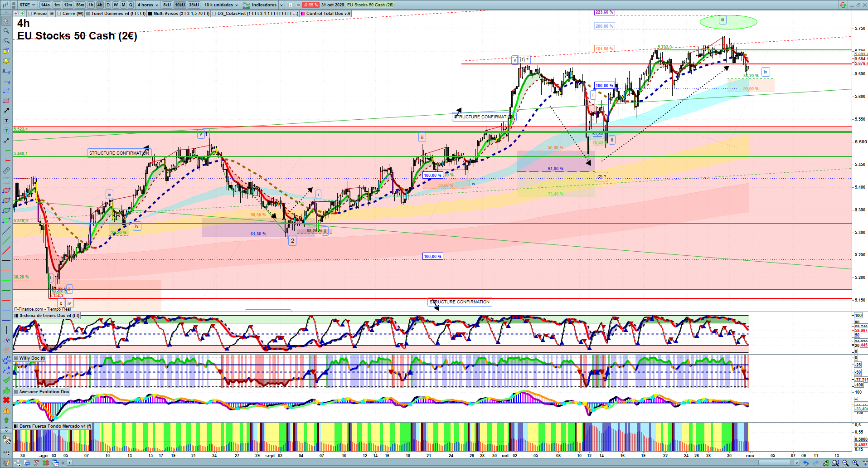
Task: Click the horizontal scrollbar at chart bottom
Action: [433, 463]
